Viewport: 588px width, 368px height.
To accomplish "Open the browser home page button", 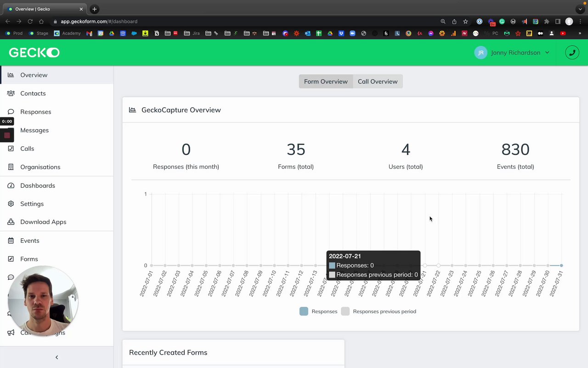I will coord(41,22).
